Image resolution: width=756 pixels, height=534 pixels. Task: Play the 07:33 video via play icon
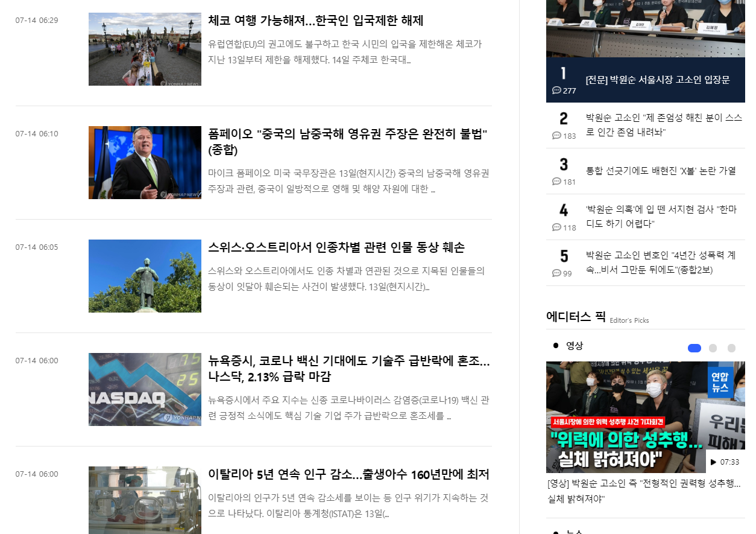[x=714, y=462]
